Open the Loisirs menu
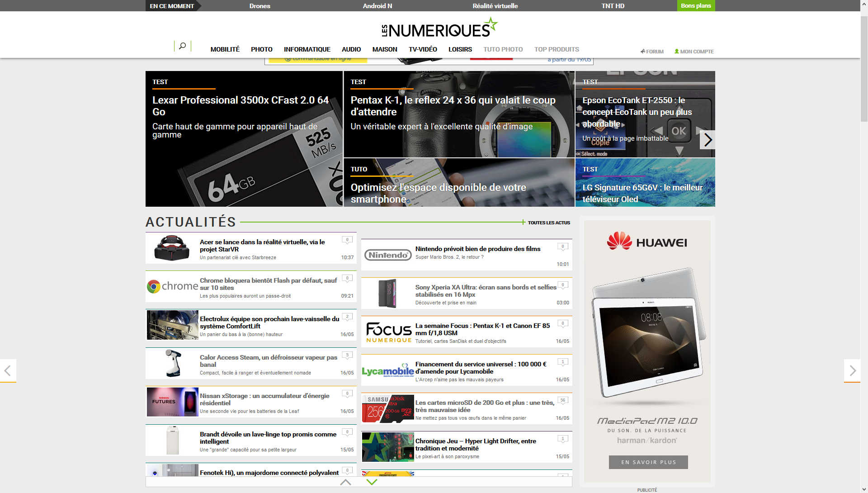The width and height of the screenshot is (868, 493). [460, 49]
